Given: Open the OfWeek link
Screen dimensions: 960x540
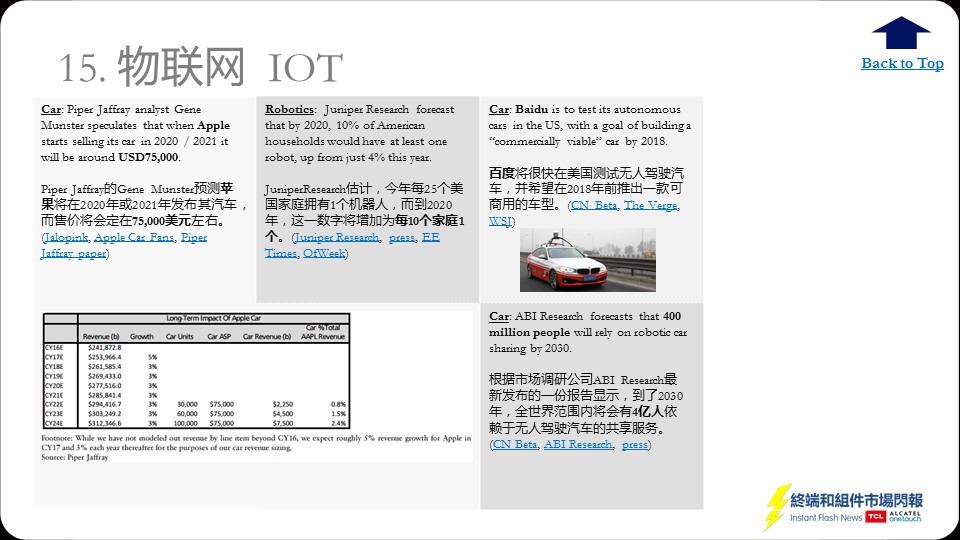Looking at the screenshot, I should 324,253.
